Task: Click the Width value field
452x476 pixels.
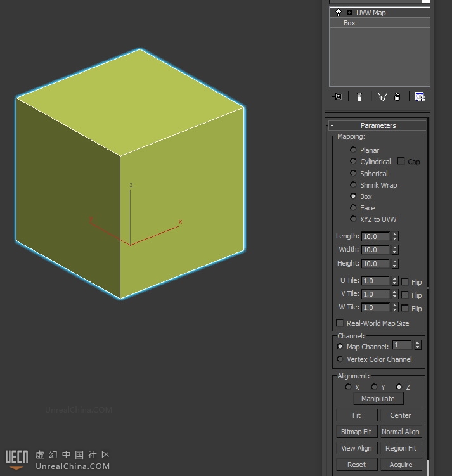Action: point(375,250)
